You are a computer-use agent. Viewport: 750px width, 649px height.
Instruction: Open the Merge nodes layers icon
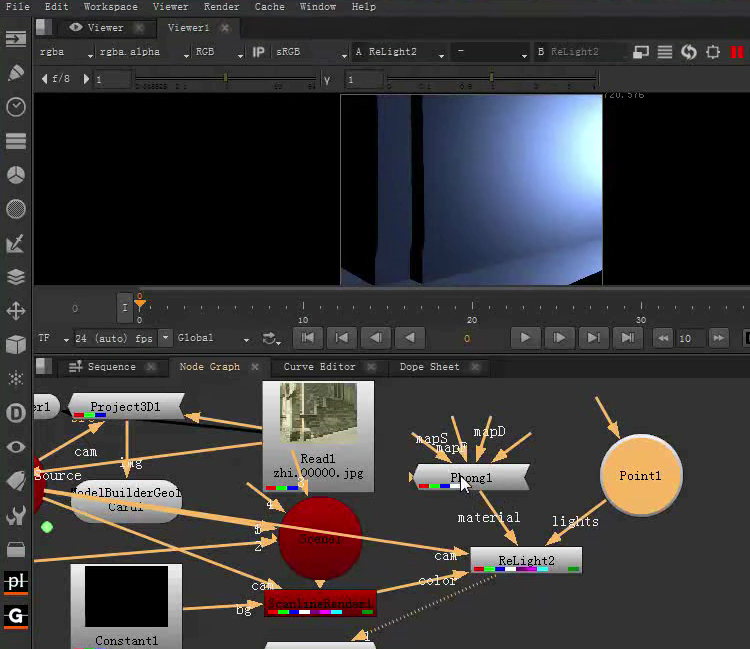16,277
